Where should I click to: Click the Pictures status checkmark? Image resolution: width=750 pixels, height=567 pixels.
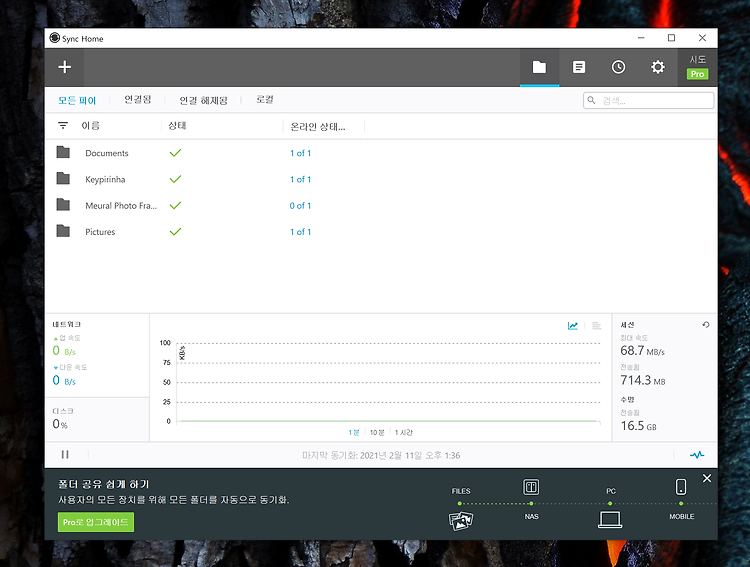176,232
